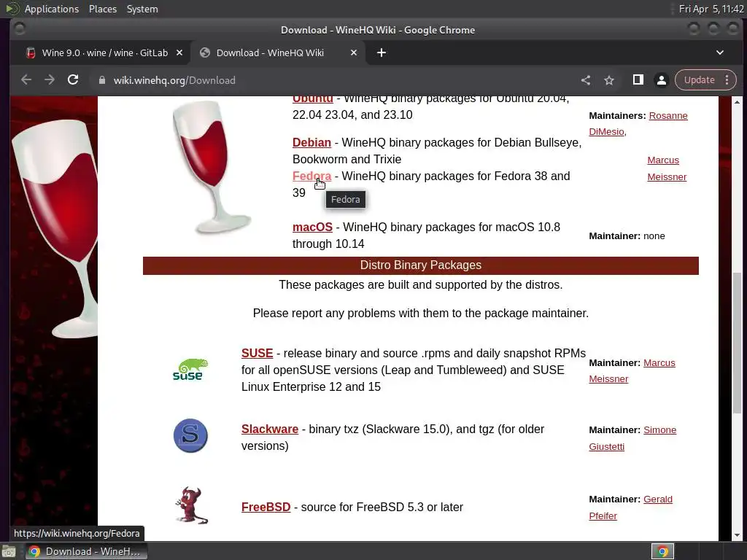747x560 pixels.
Task: Click the scrollbar up arrow
Action: 737,102
